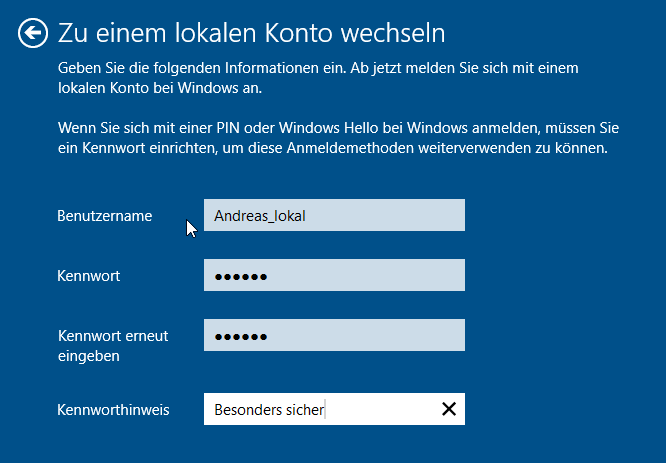The image size is (666, 463).
Task: Click the heading 'Zu einem lokalen Konto wechseln'
Action: click(251, 33)
